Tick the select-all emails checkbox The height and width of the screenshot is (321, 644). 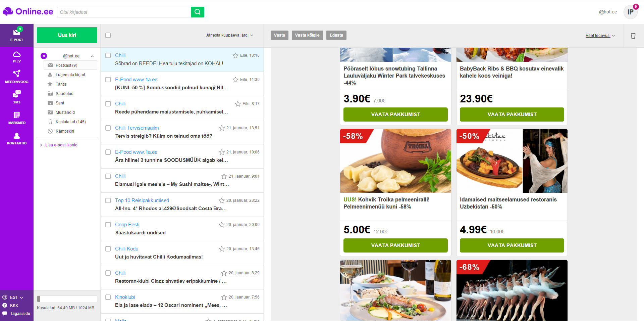tap(108, 35)
